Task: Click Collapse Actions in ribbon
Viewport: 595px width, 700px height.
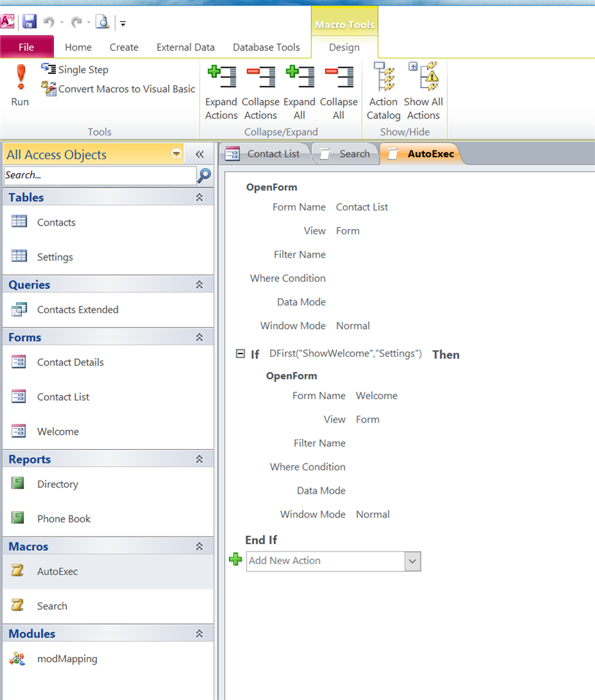Action: click(x=260, y=93)
